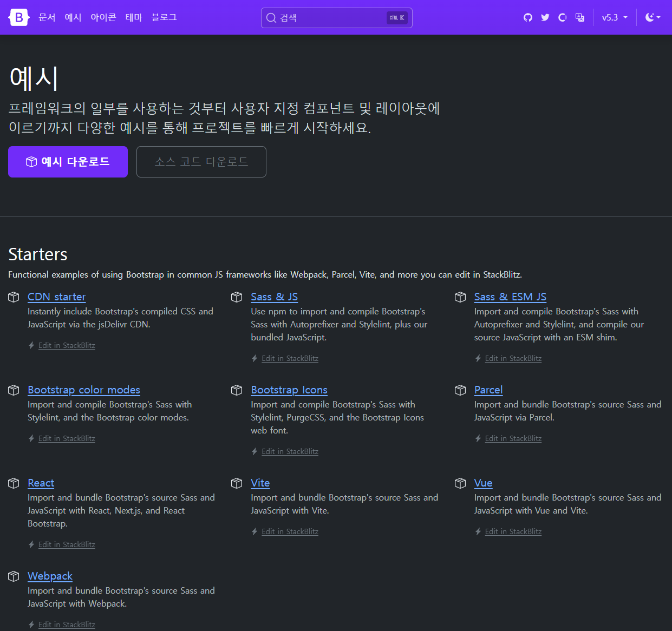This screenshot has width=672, height=631.
Task: Open the v5.3 version dropdown
Action: click(x=615, y=17)
